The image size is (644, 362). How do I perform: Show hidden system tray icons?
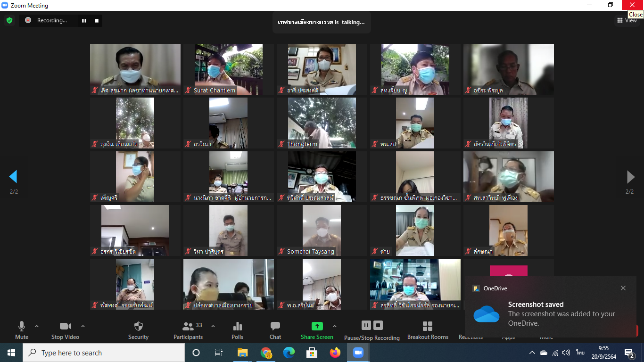[532, 353]
